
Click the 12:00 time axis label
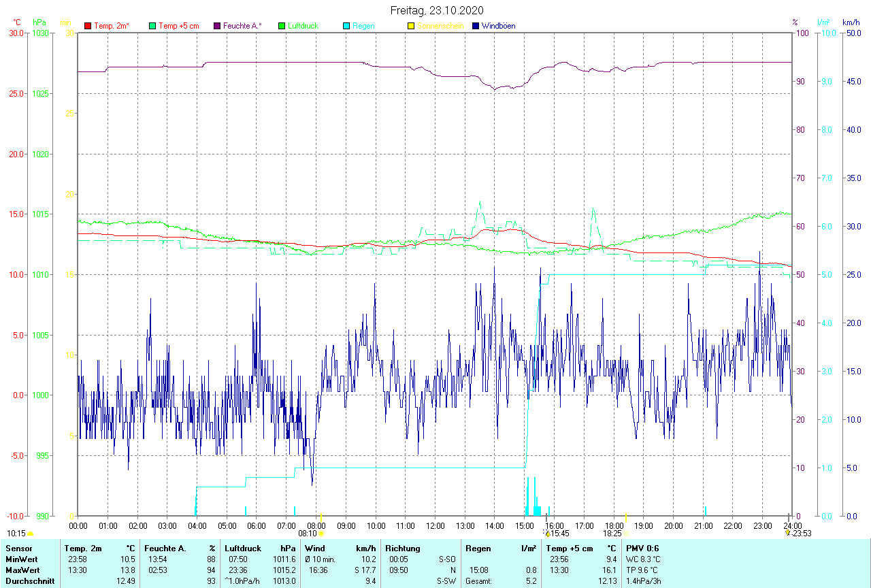click(435, 525)
